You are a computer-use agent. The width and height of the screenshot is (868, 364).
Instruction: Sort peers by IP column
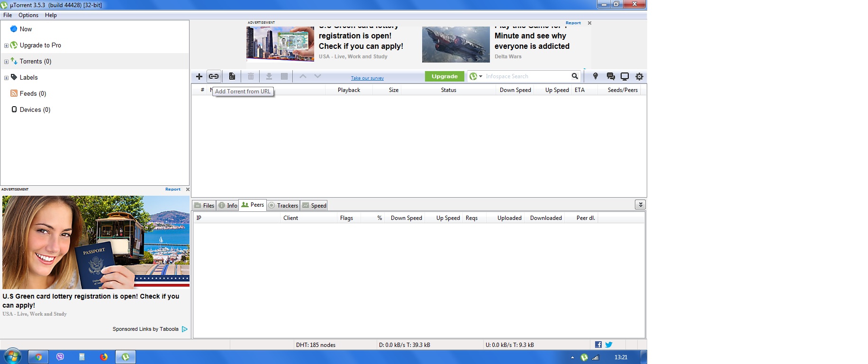[237, 218]
